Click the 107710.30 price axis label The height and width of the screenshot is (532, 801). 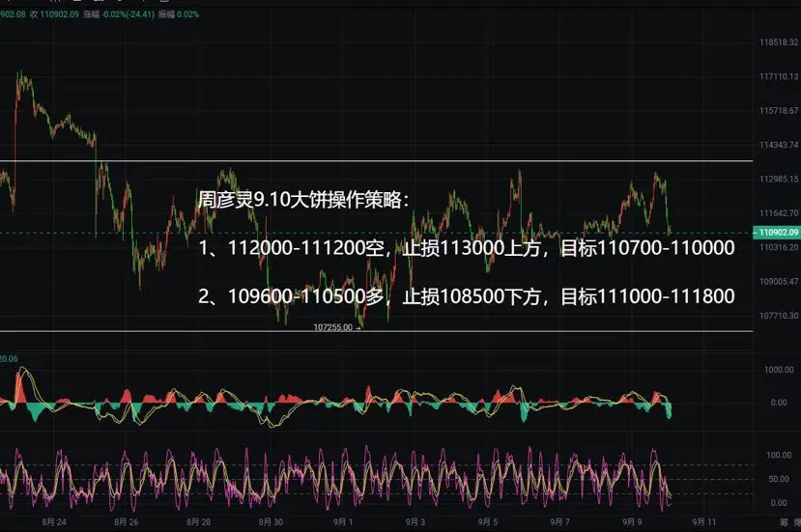[x=779, y=316]
